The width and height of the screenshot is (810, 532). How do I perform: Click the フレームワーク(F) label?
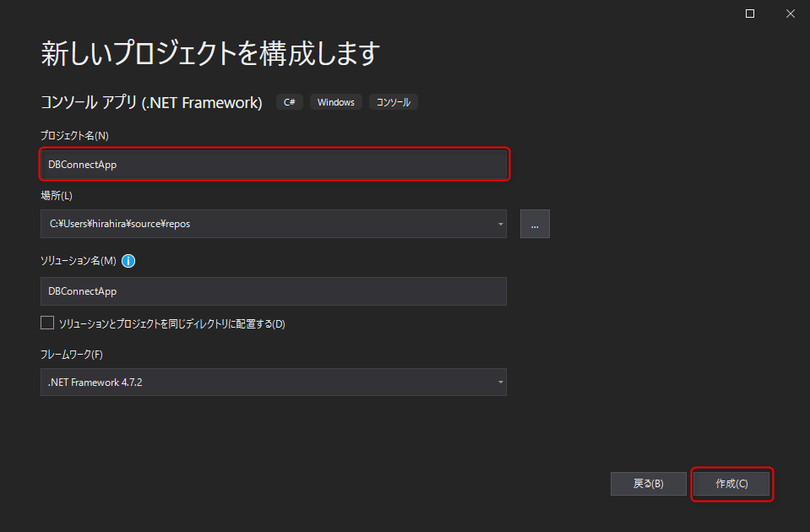pyautogui.click(x=72, y=355)
